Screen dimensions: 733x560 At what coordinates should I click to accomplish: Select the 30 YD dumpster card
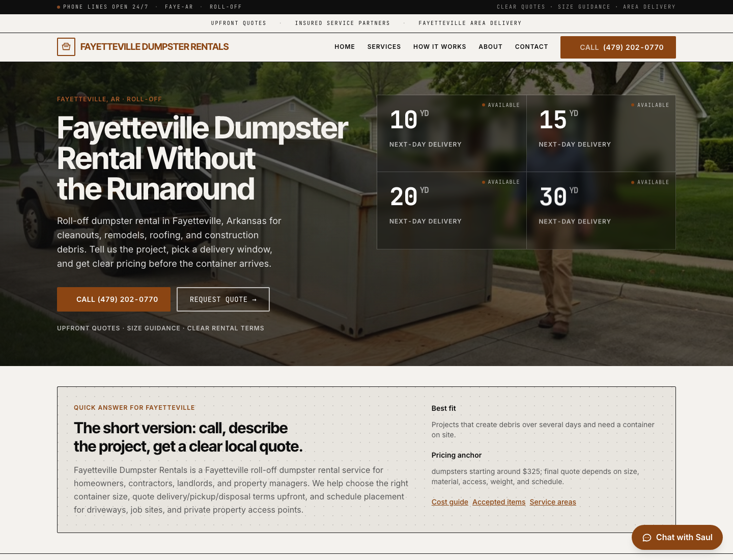[x=601, y=211]
